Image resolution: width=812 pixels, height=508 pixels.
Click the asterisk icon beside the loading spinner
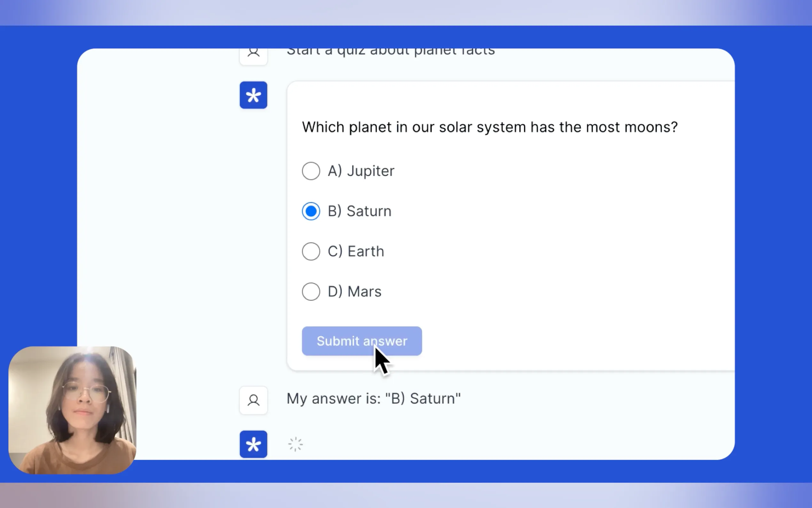click(x=254, y=444)
